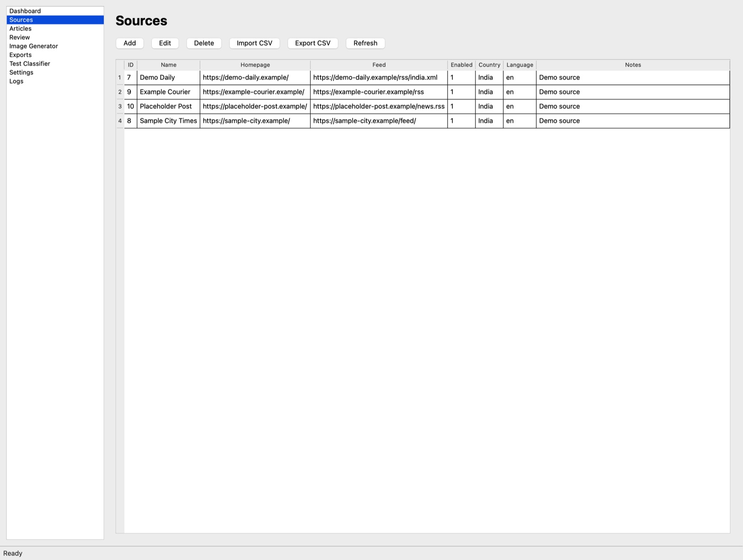Sort by the ID column header
The image size is (743, 560).
point(130,65)
